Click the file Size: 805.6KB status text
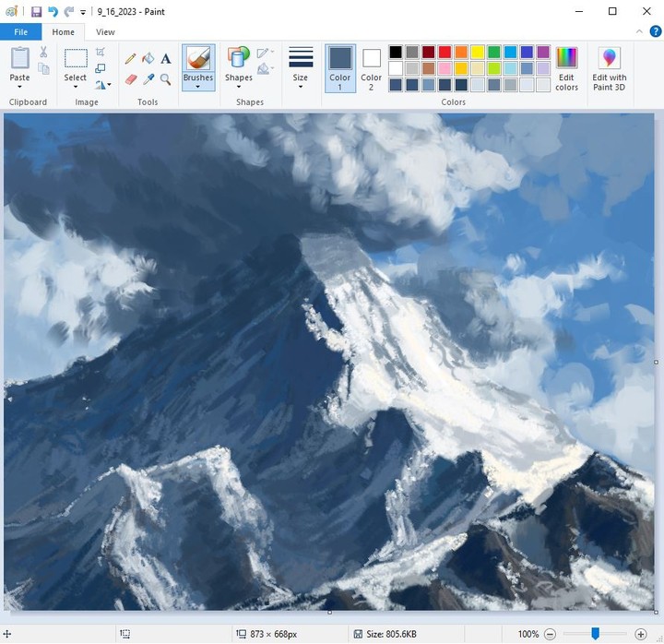 coord(391,634)
